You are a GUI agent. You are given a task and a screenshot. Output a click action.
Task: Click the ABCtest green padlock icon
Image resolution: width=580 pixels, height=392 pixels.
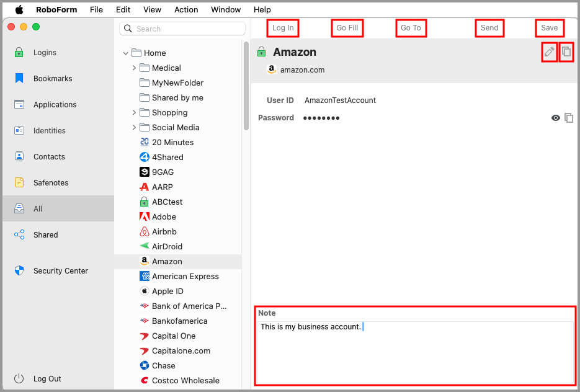[x=145, y=202]
